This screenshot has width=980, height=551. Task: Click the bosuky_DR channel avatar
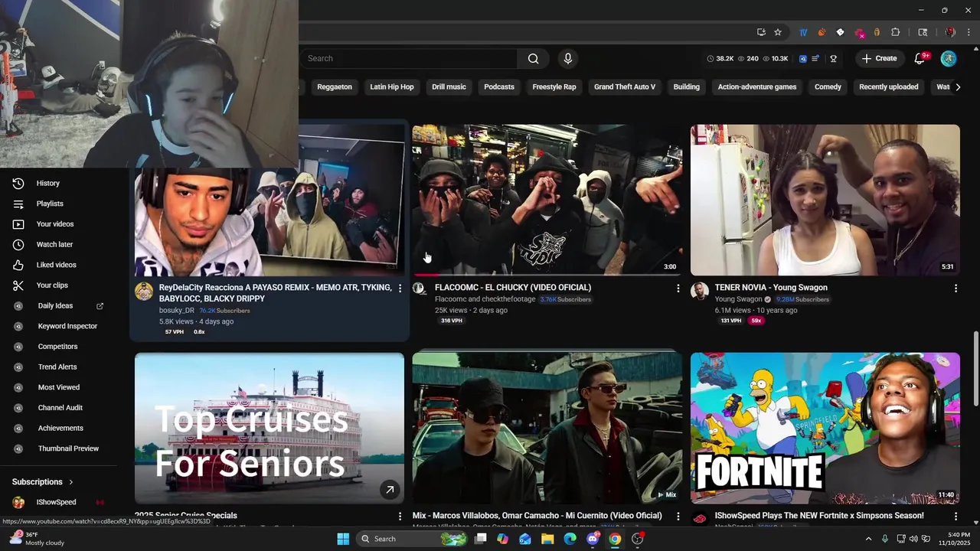point(144,292)
